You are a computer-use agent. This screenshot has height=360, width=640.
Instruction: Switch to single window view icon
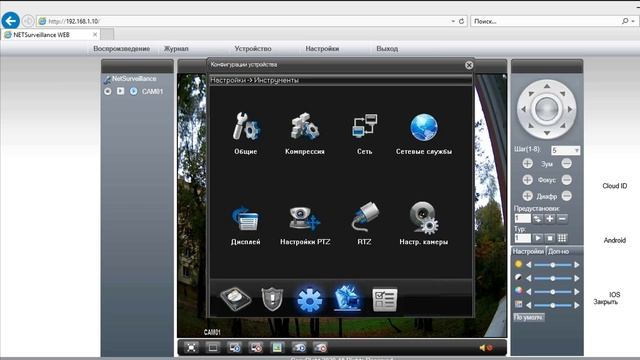tap(213, 348)
